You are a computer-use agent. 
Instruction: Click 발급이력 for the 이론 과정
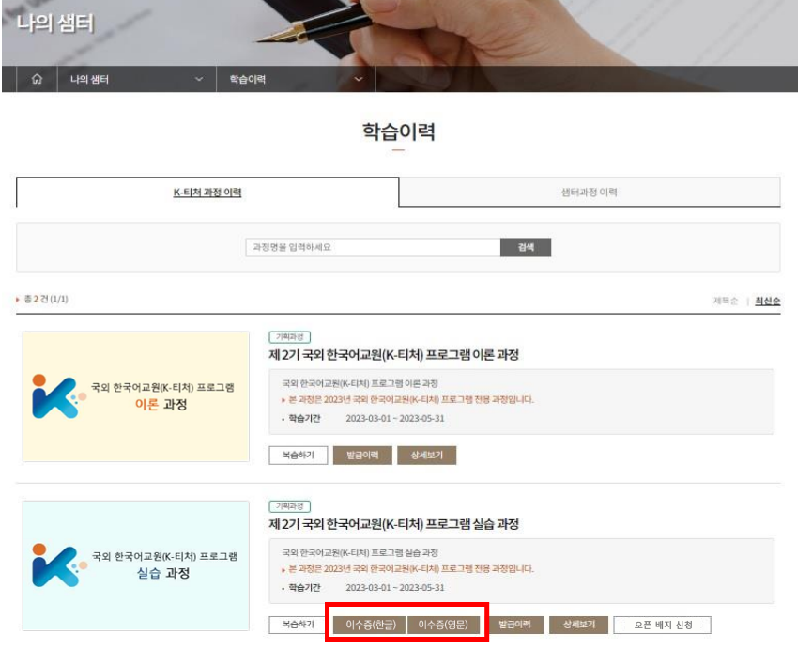362,456
